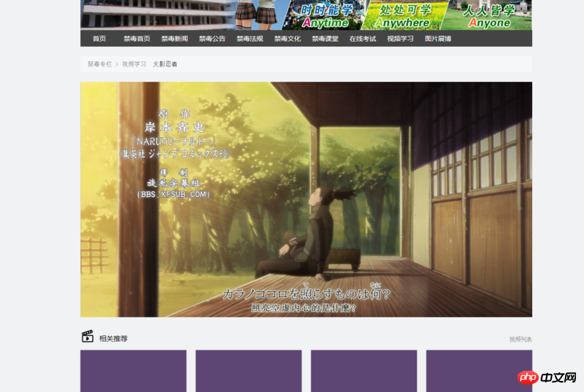
Task: Select 禁毒公告 in the nav bar
Action: click(x=212, y=39)
